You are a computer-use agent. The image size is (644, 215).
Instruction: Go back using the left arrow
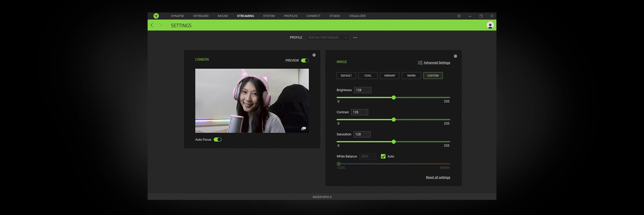pos(152,25)
